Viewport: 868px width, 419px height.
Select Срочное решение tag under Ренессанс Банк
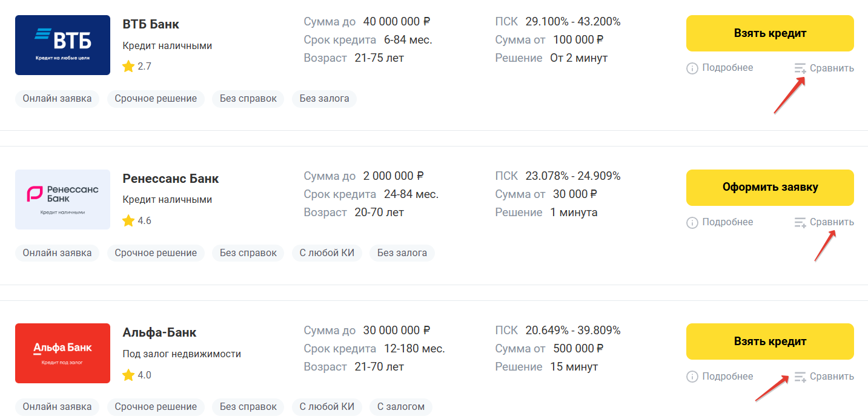[156, 253]
